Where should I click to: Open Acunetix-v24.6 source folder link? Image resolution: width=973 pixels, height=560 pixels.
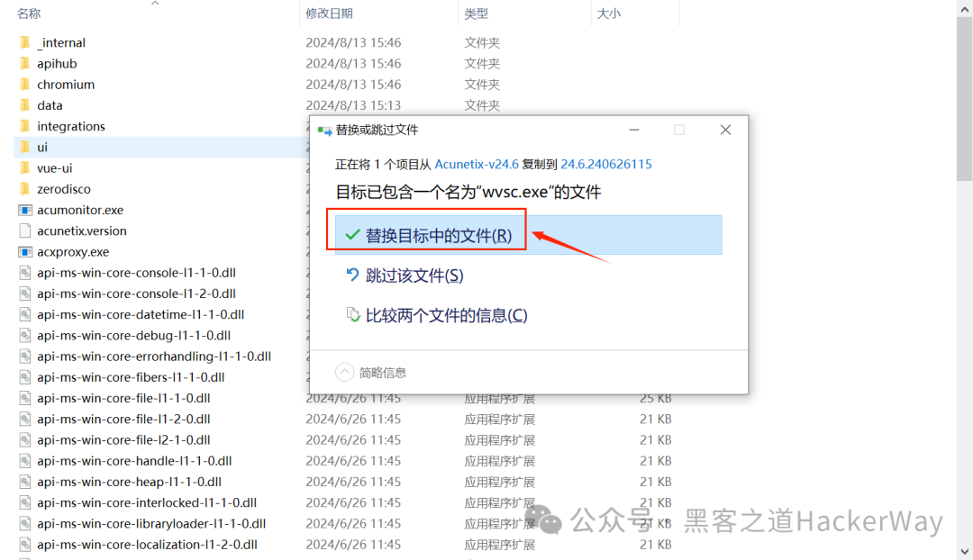coord(477,165)
